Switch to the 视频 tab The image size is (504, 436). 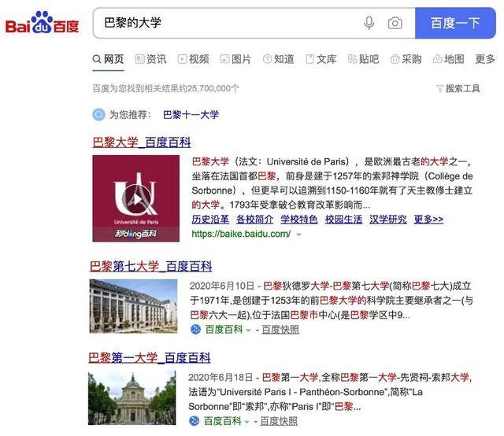click(x=193, y=59)
